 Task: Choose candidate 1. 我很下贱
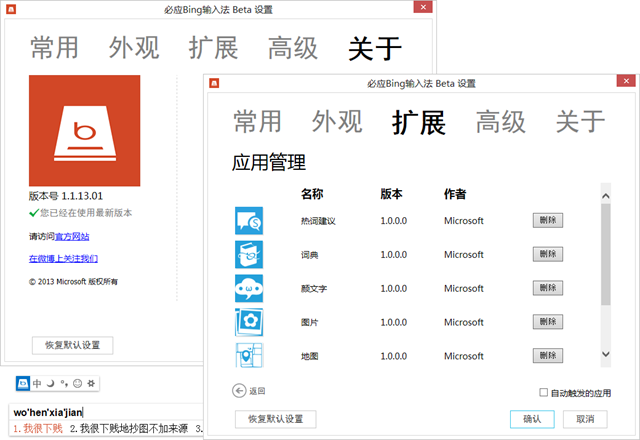point(38,429)
